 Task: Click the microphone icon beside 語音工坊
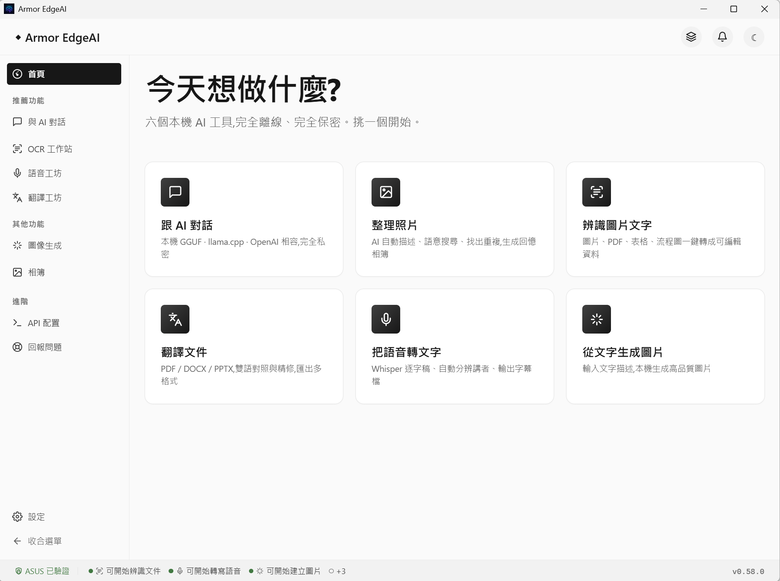pyautogui.click(x=17, y=173)
